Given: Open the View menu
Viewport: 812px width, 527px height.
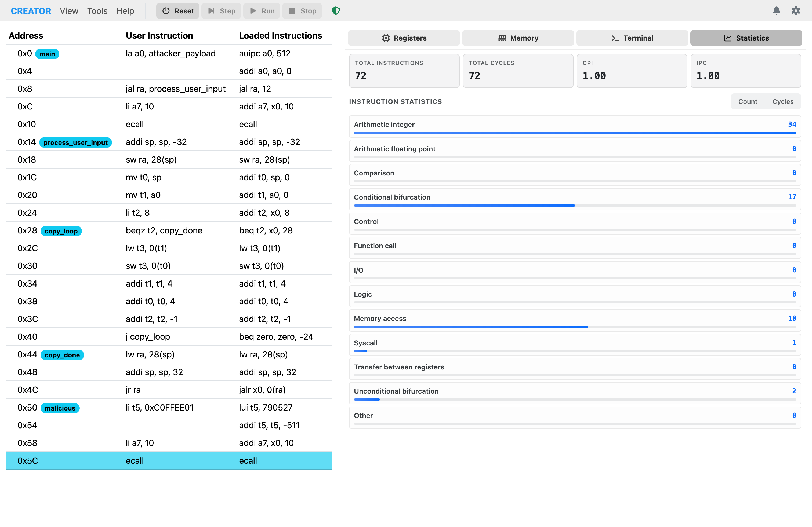Looking at the screenshot, I should [x=69, y=11].
